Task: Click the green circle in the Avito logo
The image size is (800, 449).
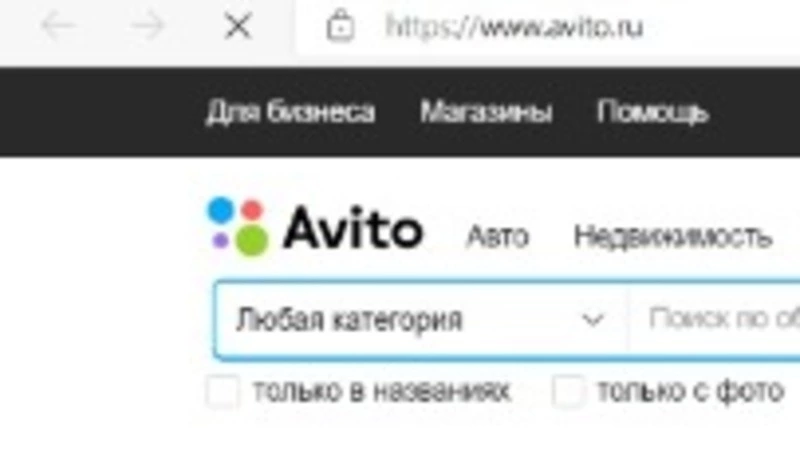Action: (x=252, y=240)
